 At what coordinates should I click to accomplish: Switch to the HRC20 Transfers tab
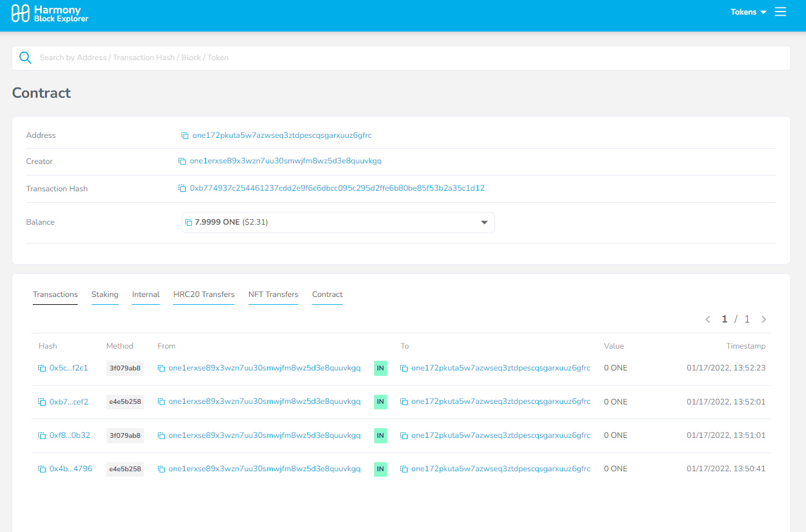[x=203, y=295]
